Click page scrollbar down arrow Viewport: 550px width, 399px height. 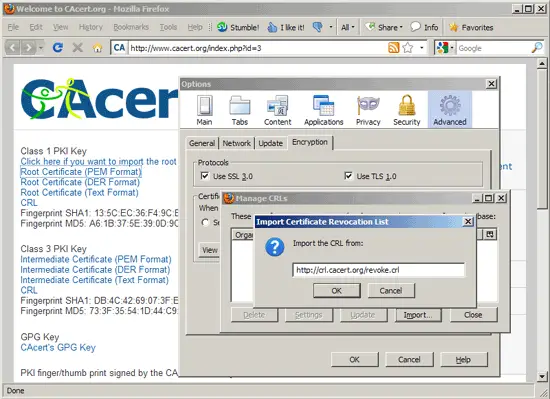point(542,377)
